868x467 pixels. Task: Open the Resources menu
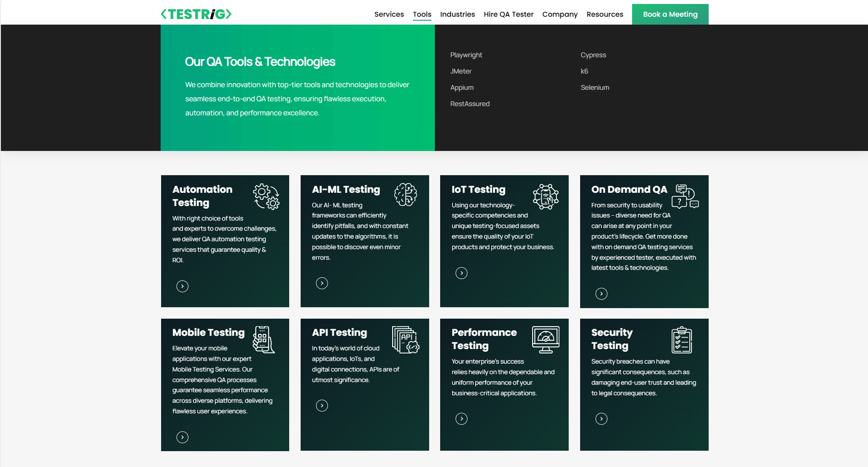tap(605, 14)
